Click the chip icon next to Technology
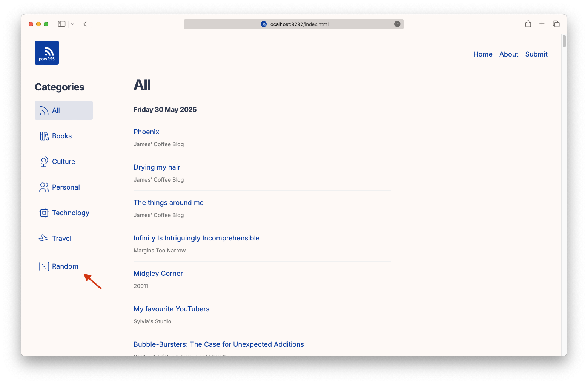This screenshot has height=384, width=588. [44, 213]
